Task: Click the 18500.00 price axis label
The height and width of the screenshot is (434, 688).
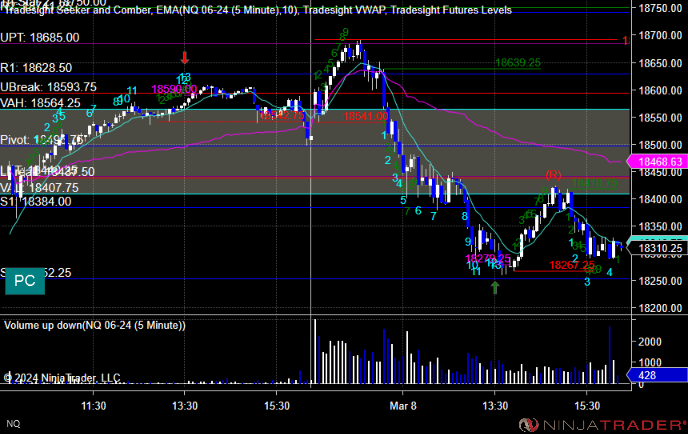Action: tap(660, 144)
